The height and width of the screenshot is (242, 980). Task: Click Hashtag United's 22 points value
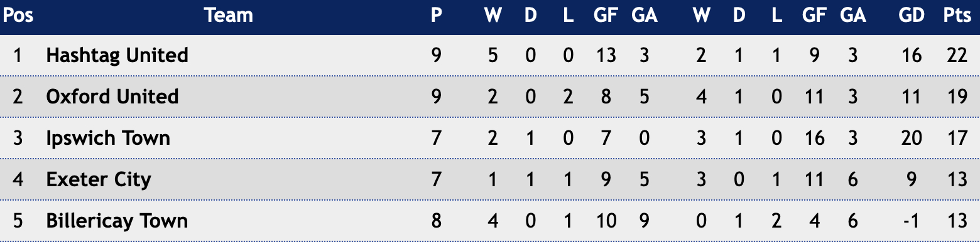tap(957, 55)
